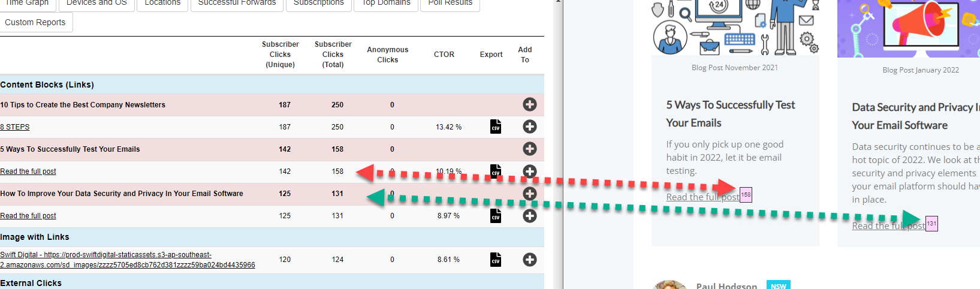Select the Successful Forwards tab
Image resolution: width=980 pixels, height=289 pixels.
point(237,3)
